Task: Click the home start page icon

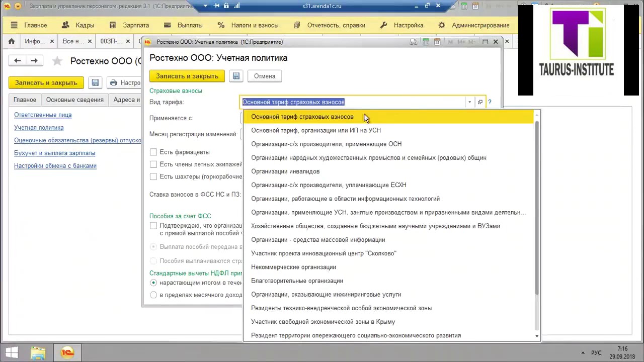Action: [x=12, y=41]
